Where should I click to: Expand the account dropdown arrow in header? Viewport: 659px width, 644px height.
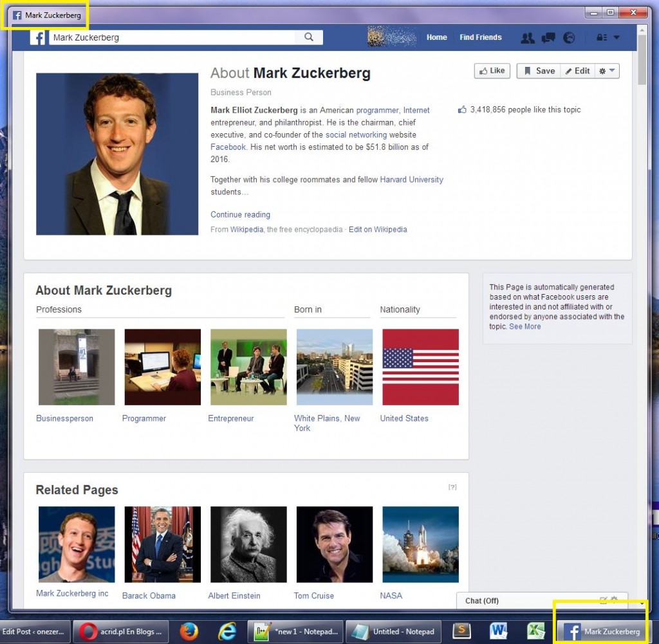[617, 37]
